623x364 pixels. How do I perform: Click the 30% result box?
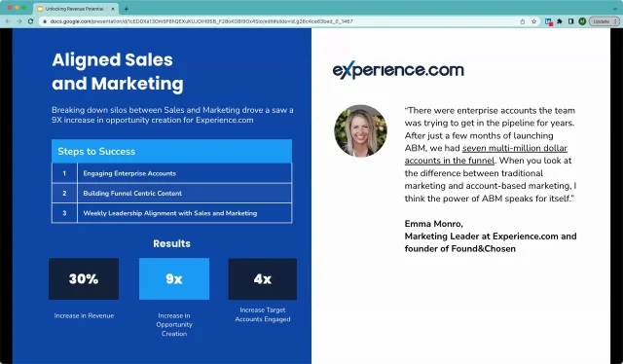[x=84, y=279]
